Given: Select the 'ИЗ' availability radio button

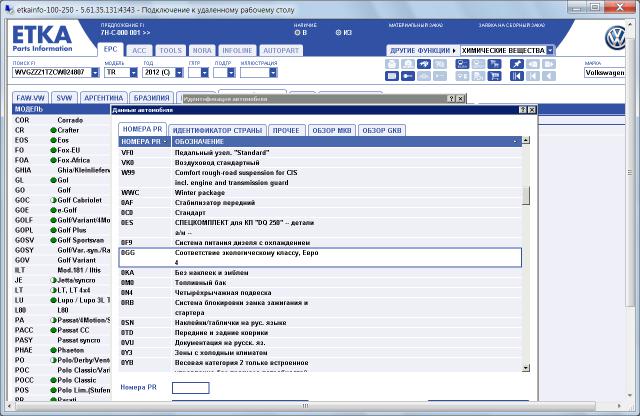Looking at the screenshot, I should tap(338, 33).
